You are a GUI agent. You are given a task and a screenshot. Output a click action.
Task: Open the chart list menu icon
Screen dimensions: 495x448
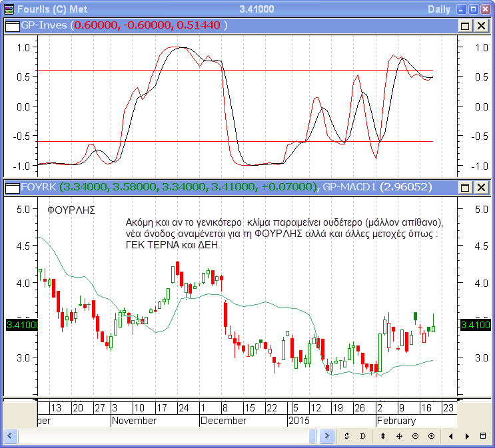click(x=483, y=436)
